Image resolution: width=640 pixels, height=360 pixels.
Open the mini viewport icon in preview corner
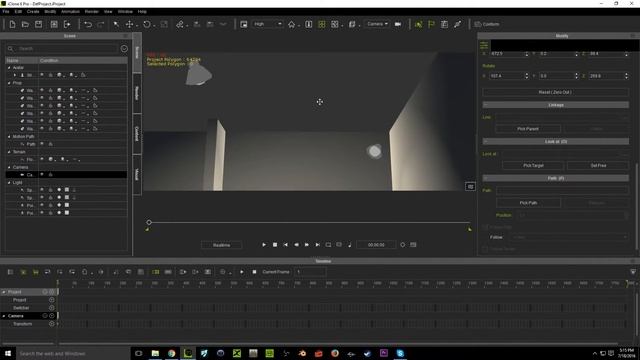pos(470,187)
